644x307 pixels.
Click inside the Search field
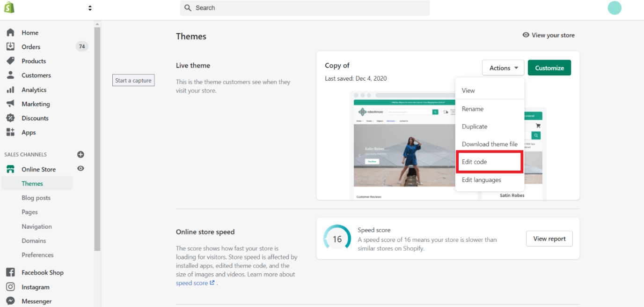305,8
